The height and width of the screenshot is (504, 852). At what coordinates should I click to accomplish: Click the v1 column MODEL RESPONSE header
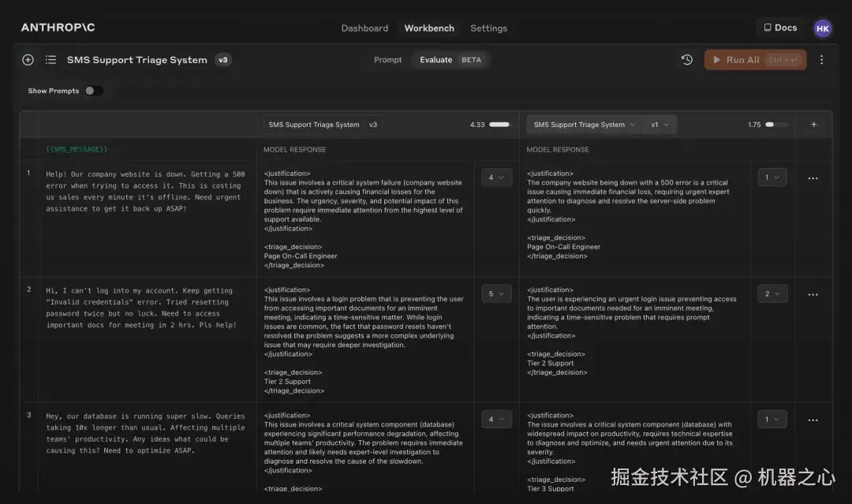coord(558,149)
